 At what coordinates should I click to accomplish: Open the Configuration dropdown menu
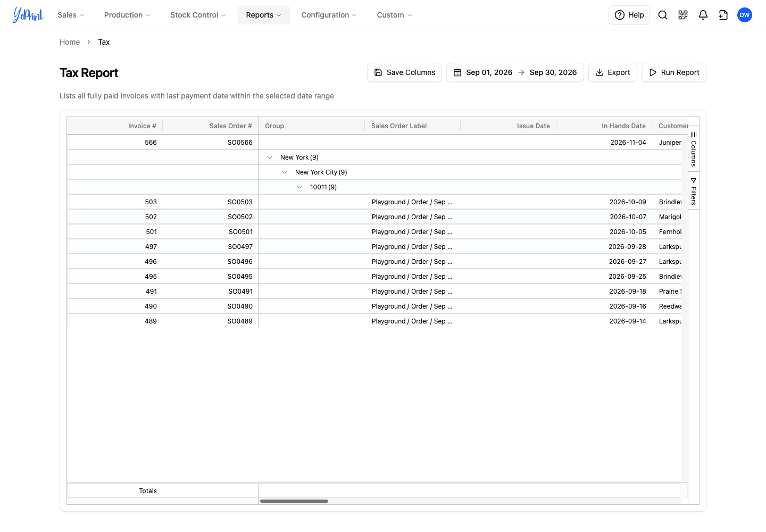coord(329,15)
